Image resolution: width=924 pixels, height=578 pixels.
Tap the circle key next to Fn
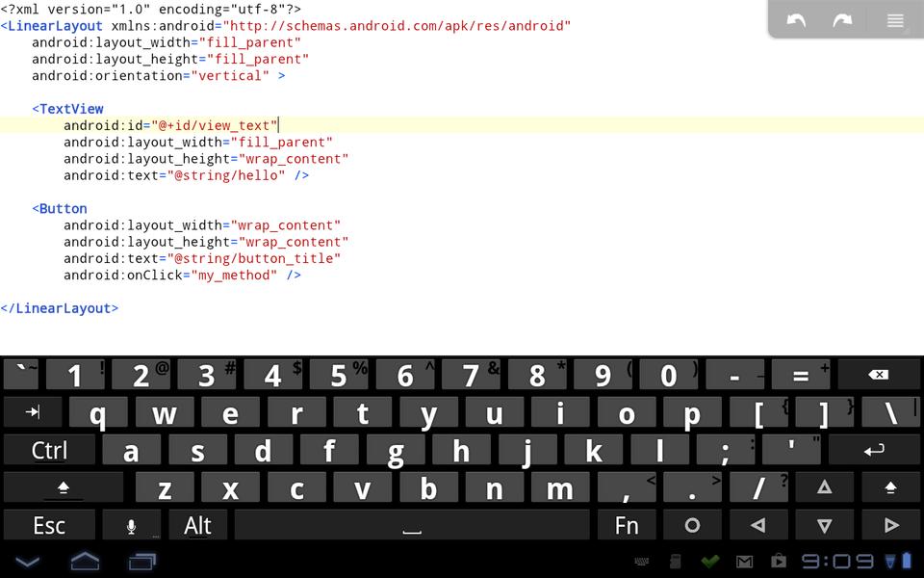[x=692, y=525]
